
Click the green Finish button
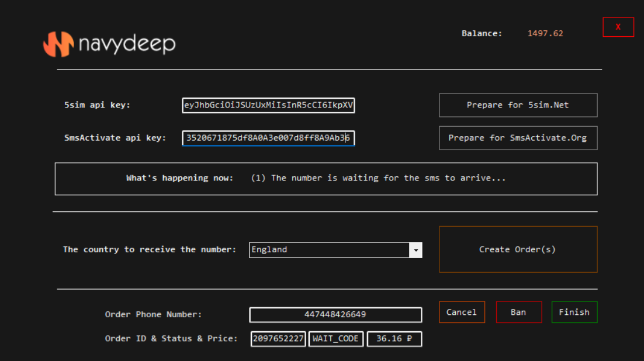coord(574,312)
